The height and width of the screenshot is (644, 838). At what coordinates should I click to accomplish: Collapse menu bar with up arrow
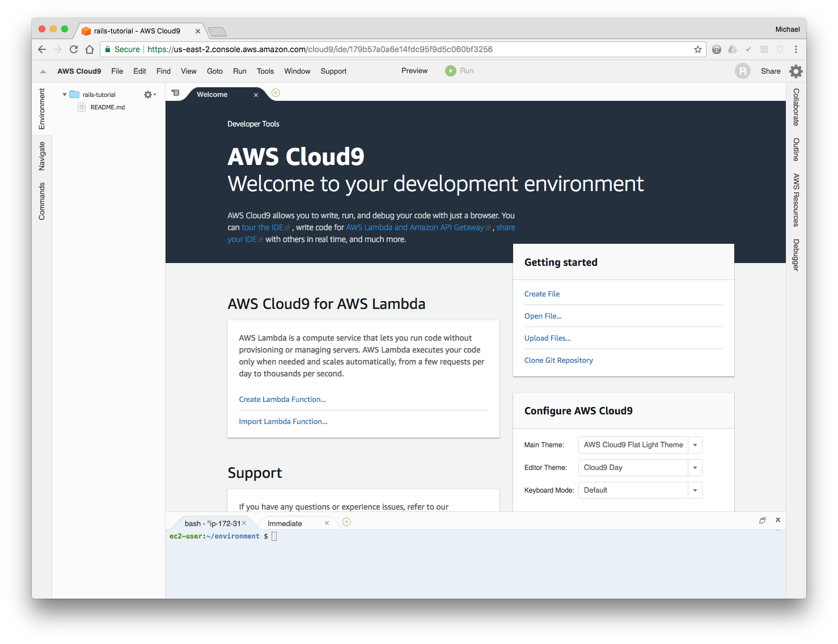click(43, 71)
